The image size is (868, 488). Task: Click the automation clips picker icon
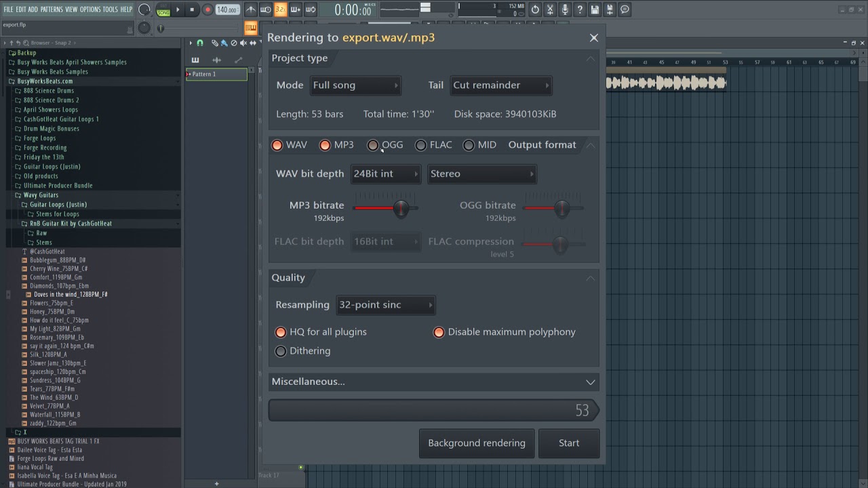pyautogui.click(x=238, y=60)
